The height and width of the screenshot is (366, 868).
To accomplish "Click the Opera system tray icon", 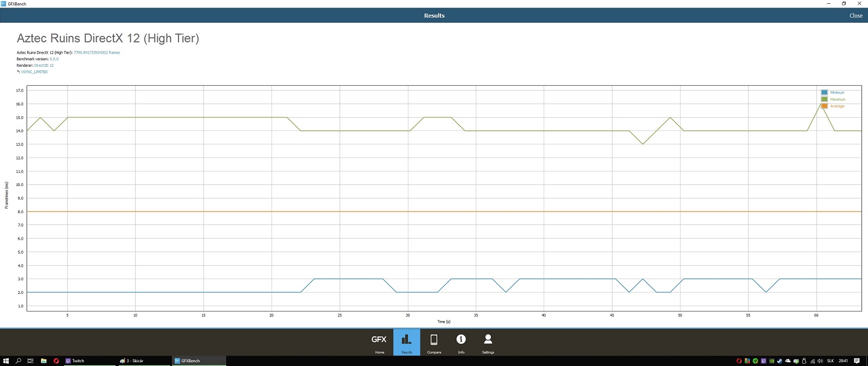I will pos(739,361).
